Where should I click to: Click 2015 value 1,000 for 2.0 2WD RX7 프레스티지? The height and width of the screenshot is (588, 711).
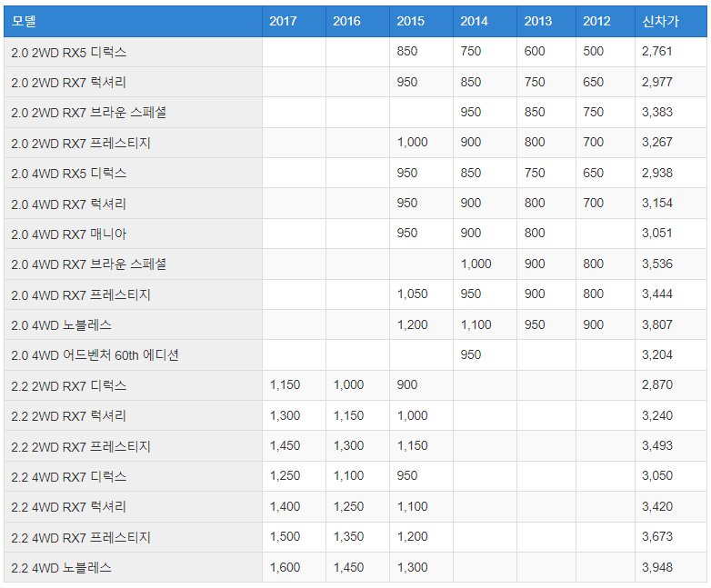(412, 142)
